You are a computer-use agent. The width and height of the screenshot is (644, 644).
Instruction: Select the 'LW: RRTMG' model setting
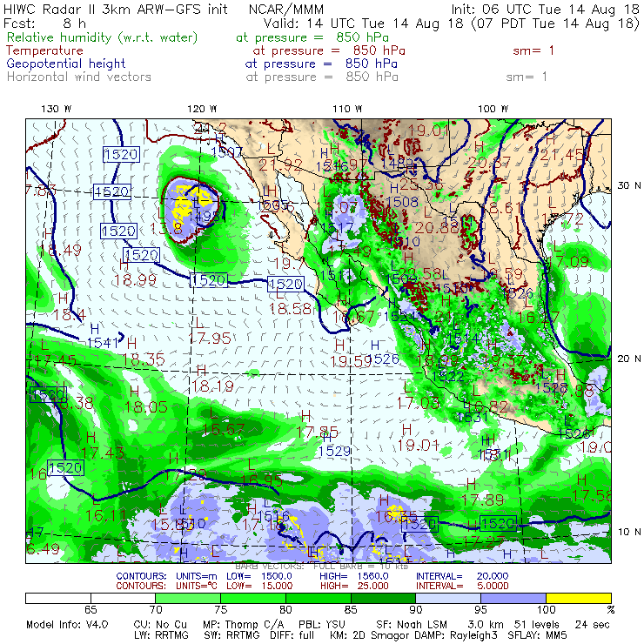click(161, 635)
